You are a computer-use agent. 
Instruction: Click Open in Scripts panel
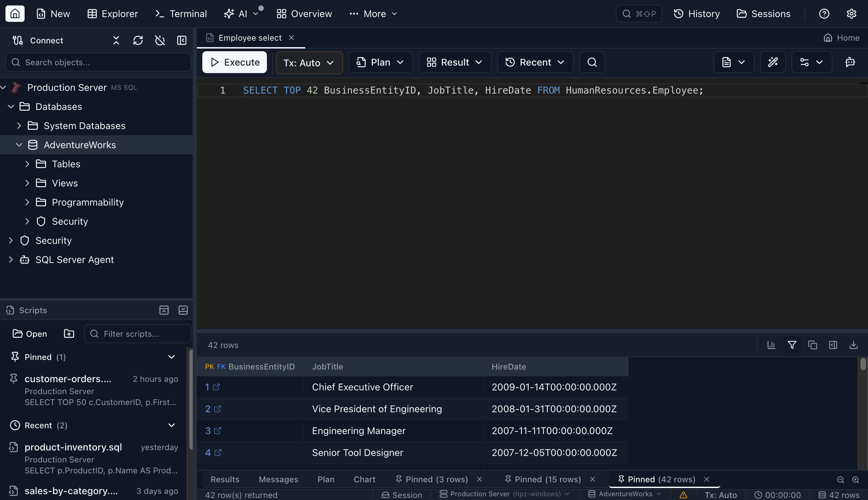pyautogui.click(x=29, y=334)
